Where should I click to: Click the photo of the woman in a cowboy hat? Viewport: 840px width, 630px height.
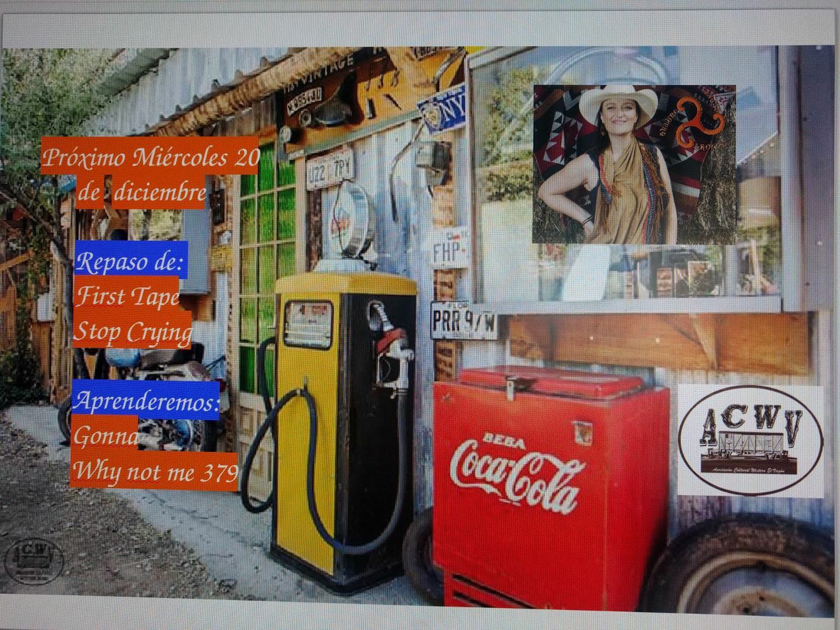(x=633, y=164)
